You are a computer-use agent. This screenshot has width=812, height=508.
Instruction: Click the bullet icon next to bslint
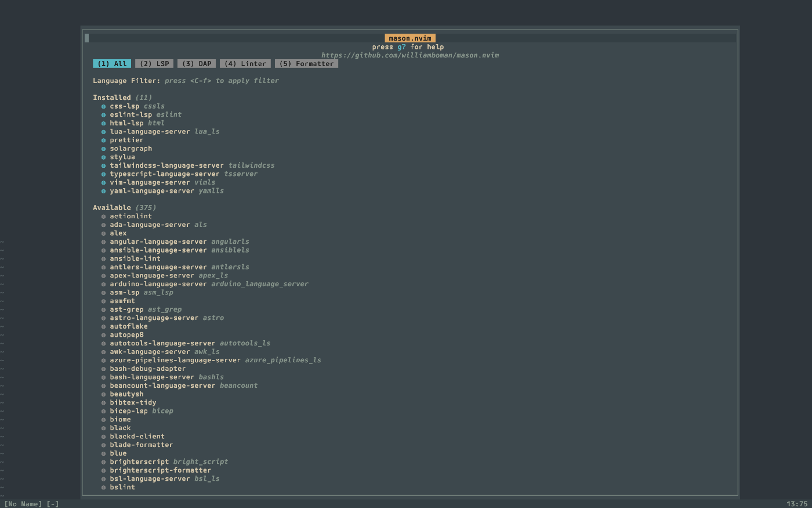point(104,487)
